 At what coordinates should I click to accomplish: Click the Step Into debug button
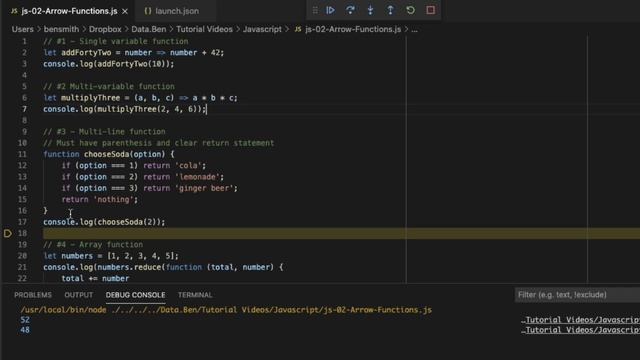pyautogui.click(x=370, y=10)
